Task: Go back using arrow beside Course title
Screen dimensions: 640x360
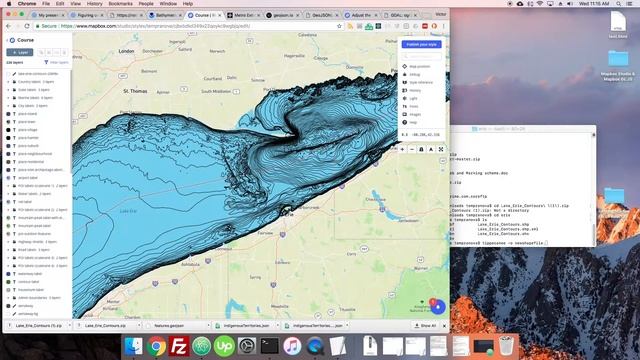Action: pos(7,40)
